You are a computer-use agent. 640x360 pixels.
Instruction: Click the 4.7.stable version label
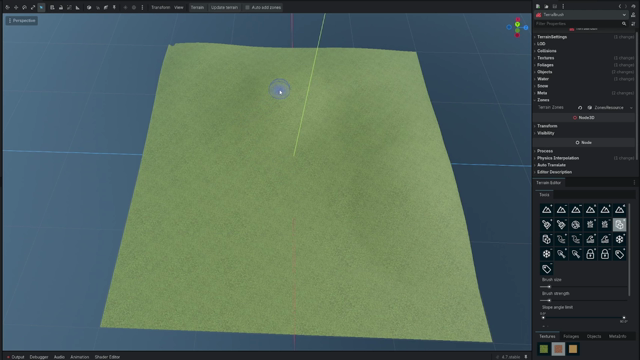click(x=511, y=357)
